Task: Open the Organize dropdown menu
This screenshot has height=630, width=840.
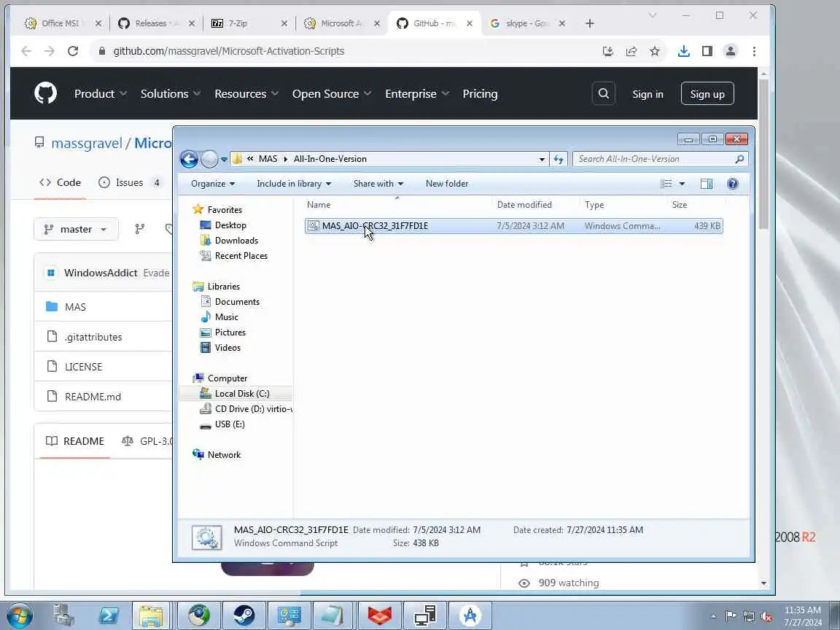Action: tap(213, 184)
